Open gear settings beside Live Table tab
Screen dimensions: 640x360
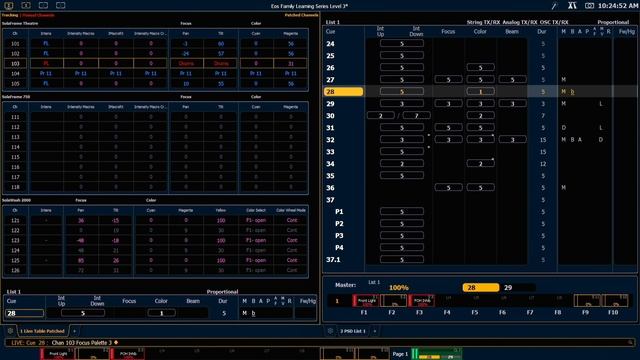click(x=10, y=331)
